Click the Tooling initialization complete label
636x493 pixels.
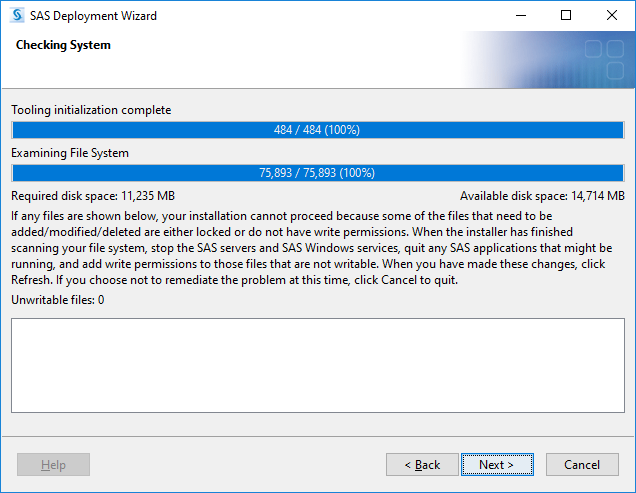91,110
